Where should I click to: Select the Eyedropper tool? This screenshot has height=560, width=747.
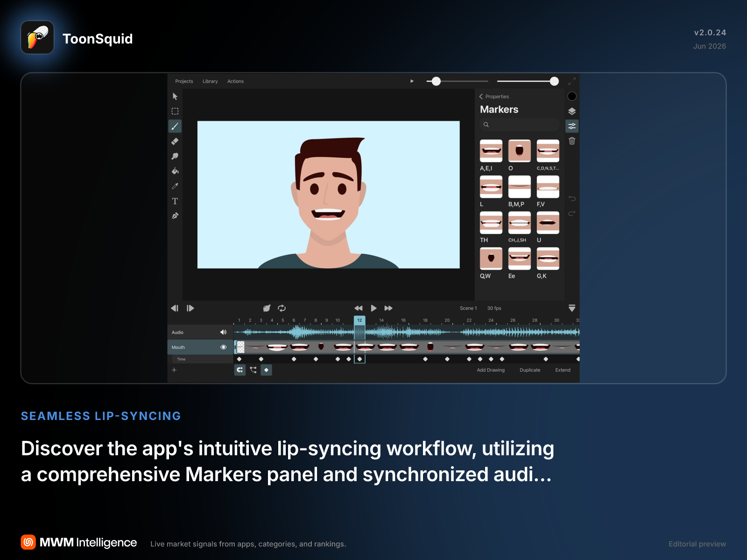[175, 186]
